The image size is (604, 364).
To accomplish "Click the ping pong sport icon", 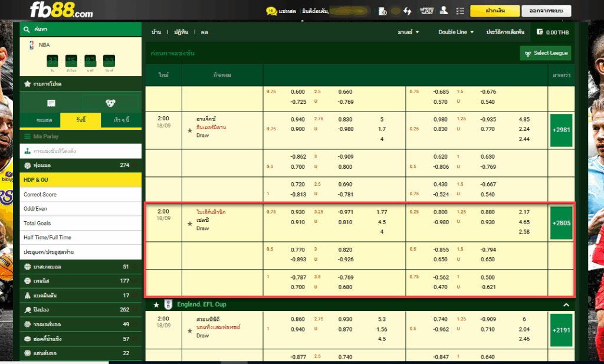I will point(27,310).
